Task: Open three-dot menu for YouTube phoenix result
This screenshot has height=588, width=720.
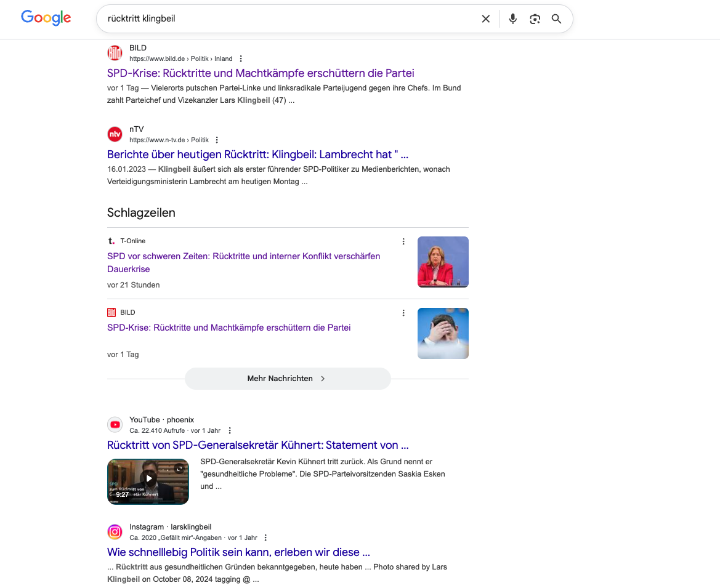Action: coord(230,430)
